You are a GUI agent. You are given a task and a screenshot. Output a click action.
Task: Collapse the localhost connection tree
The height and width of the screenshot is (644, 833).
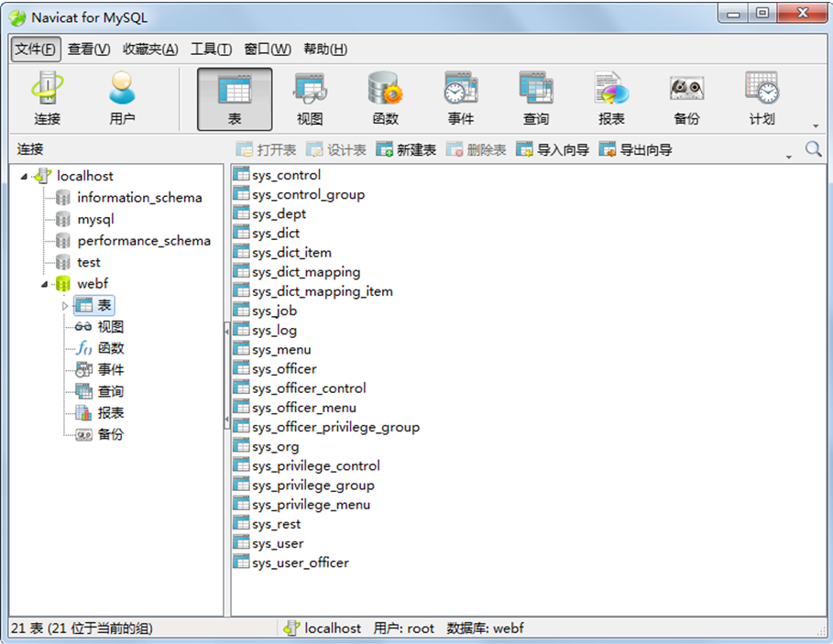coord(24,176)
